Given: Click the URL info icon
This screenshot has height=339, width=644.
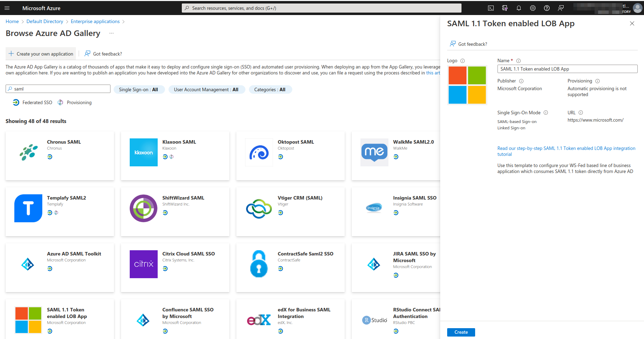Looking at the screenshot, I should tap(581, 113).
